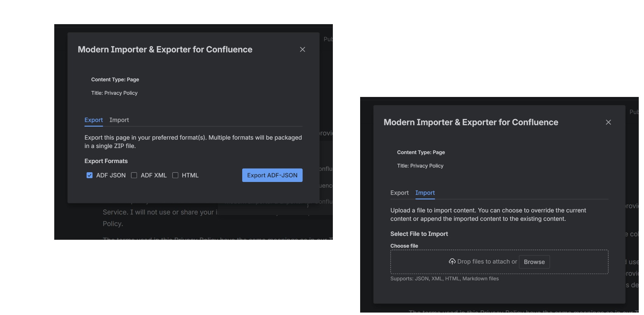Click the Select File to Import heading
This screenshot has height=315, width=644.
click(419, 233)
